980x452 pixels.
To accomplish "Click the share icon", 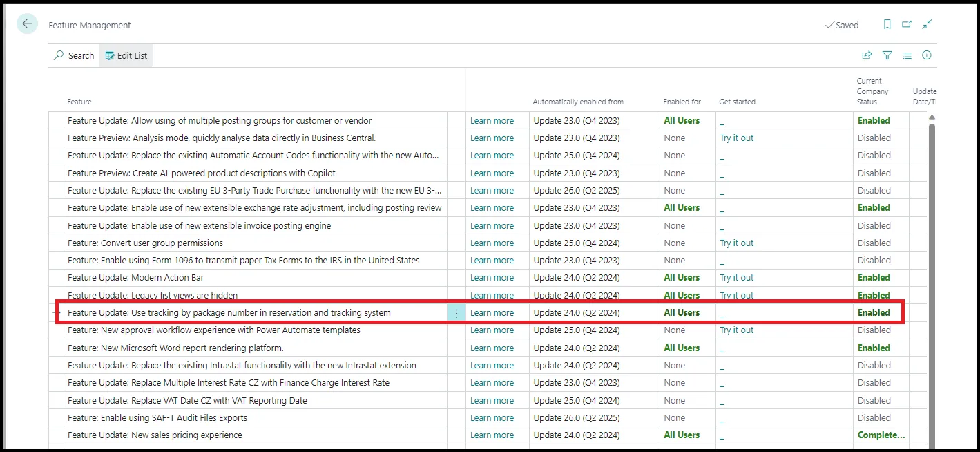I will pos(867,55).
